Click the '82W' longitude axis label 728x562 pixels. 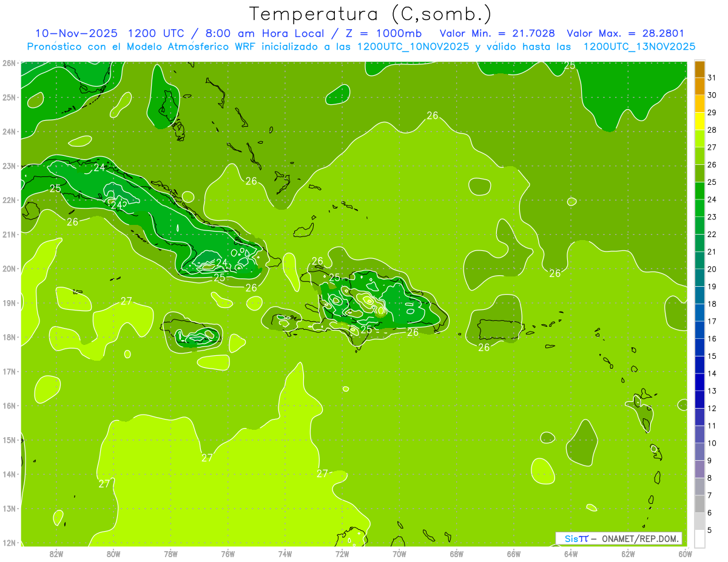point(56,554)
